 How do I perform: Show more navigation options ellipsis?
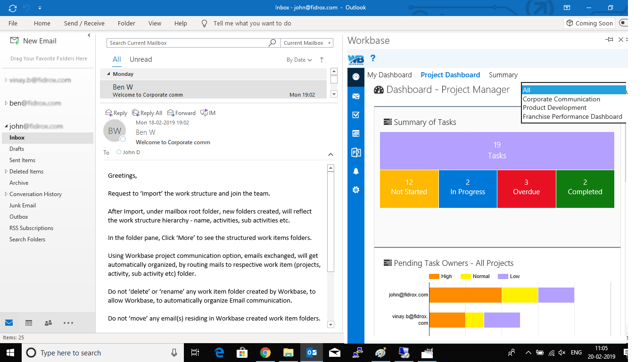coord(68,323)
